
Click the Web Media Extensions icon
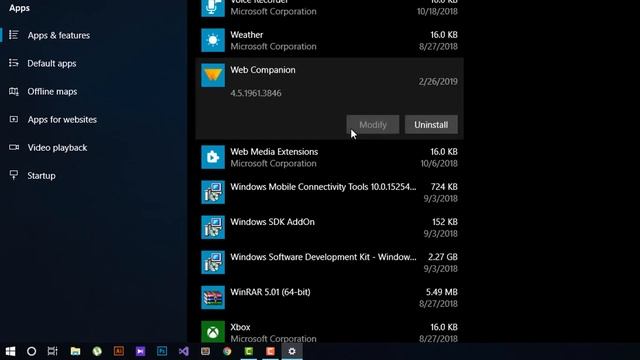(213, 157)
